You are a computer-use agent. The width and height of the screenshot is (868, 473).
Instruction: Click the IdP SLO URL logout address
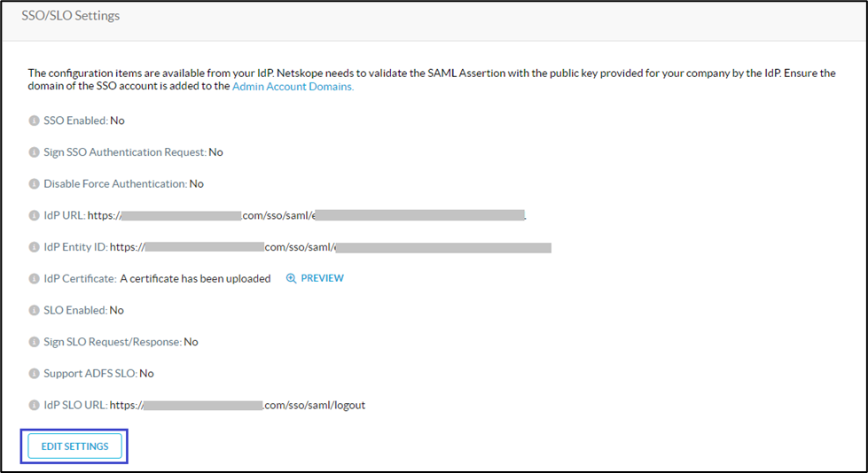pyautogui.click(x=238, y=406)
